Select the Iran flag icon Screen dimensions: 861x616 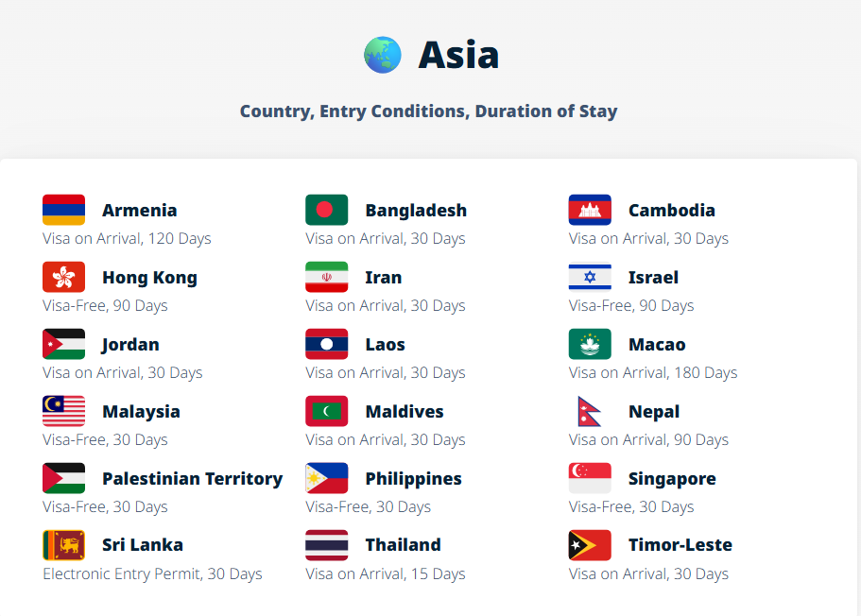pos(326,277)
